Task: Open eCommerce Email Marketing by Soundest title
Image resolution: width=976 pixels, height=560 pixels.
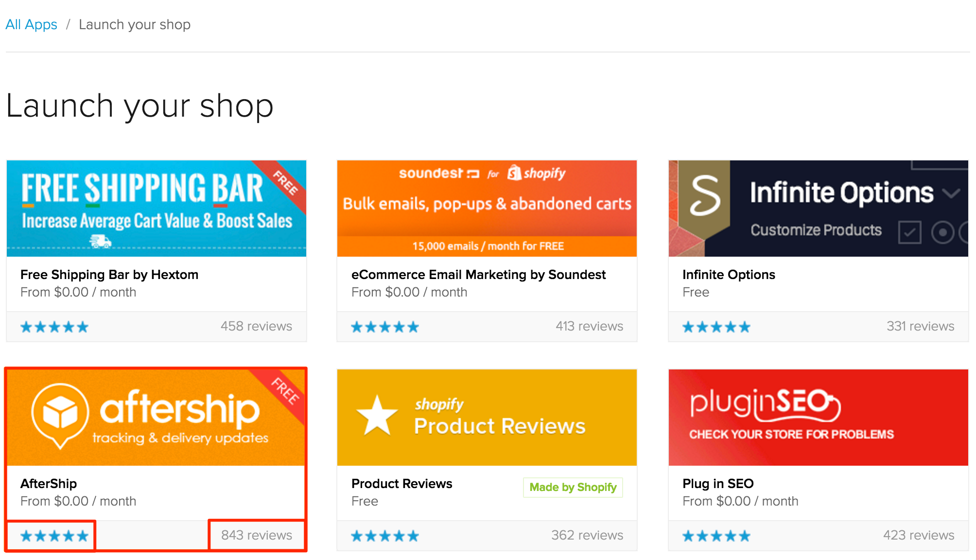Action: 478,275
